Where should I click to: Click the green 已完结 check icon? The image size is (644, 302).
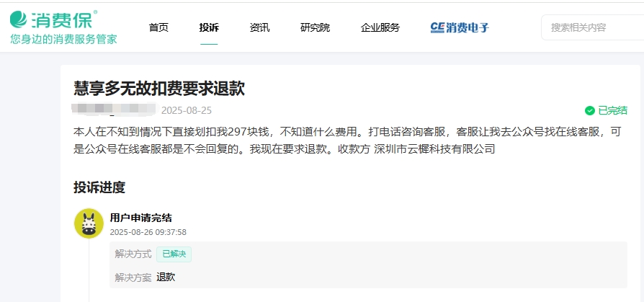point(590,110)
